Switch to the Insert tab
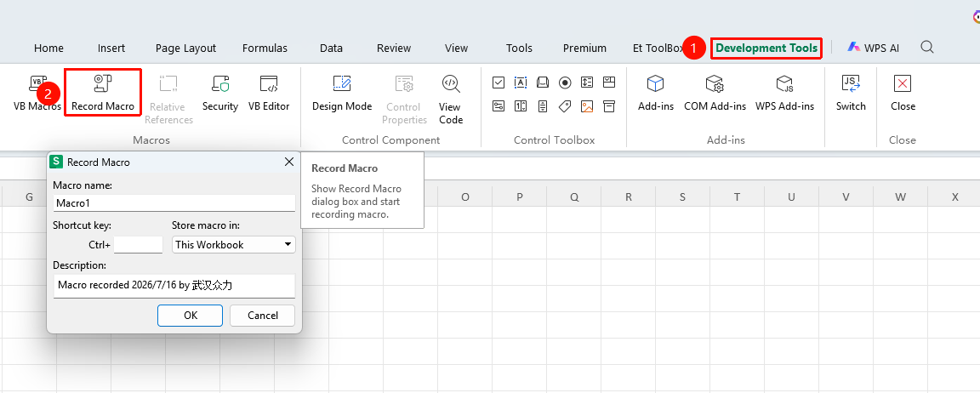The height and width of the screenshot is (393, 980). pos(111,48)
